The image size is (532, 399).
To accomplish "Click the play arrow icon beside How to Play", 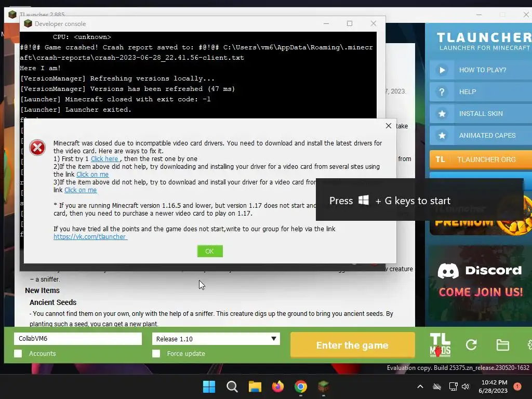I will pyautogui.click(x=442, y=70).
